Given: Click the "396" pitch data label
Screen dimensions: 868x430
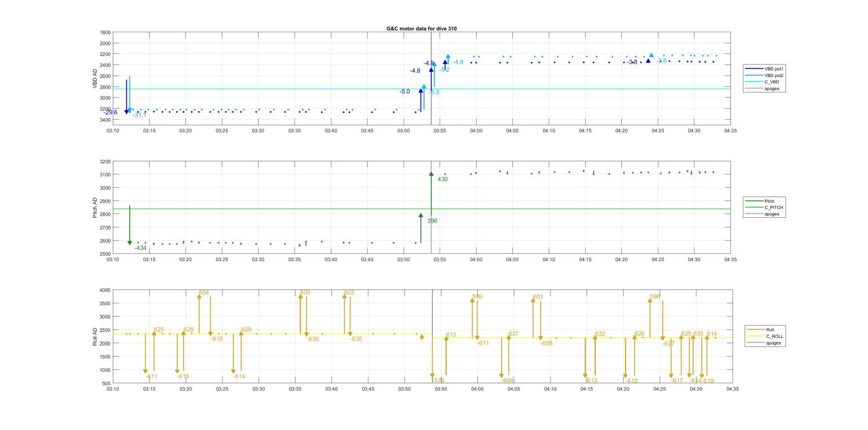Looking at the screenshot, I should pyautogui.click(x=432, y=221).
